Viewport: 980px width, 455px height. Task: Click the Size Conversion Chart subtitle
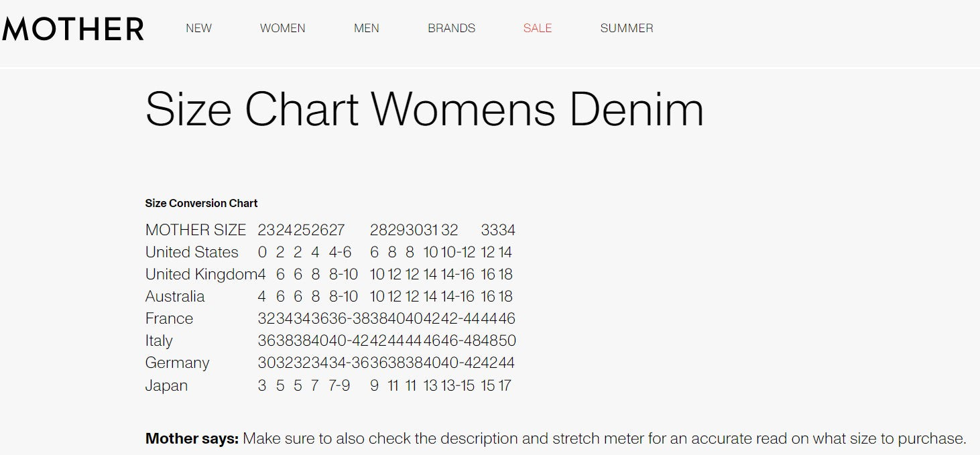click(x=201, y=203)
